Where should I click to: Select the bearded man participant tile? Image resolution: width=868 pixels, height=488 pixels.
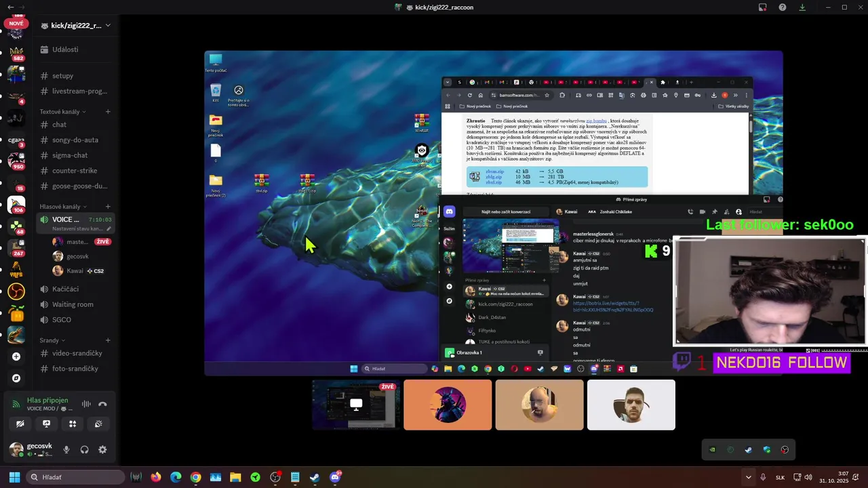(x=631, y=405)
